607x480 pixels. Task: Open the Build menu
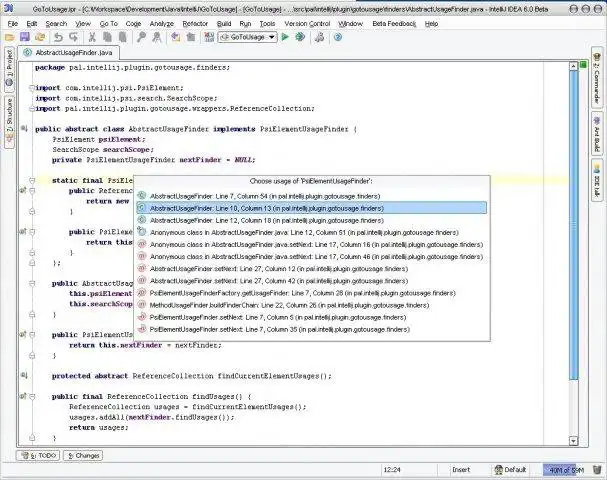pos(224,24)
